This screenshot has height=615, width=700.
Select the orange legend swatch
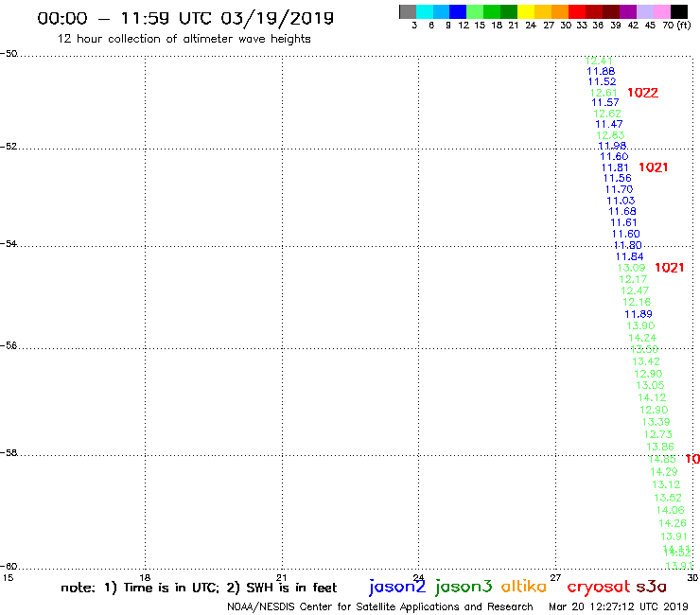560,12
